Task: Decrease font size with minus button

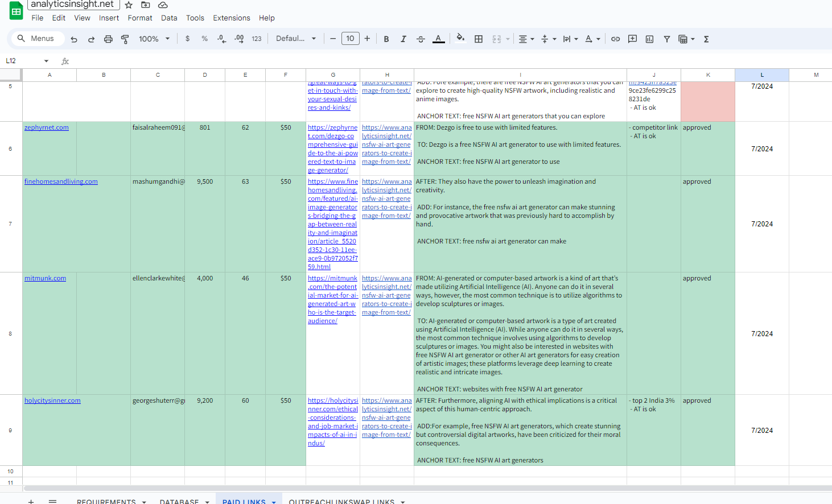Action: pyautogui.click(x=333, y=39)
